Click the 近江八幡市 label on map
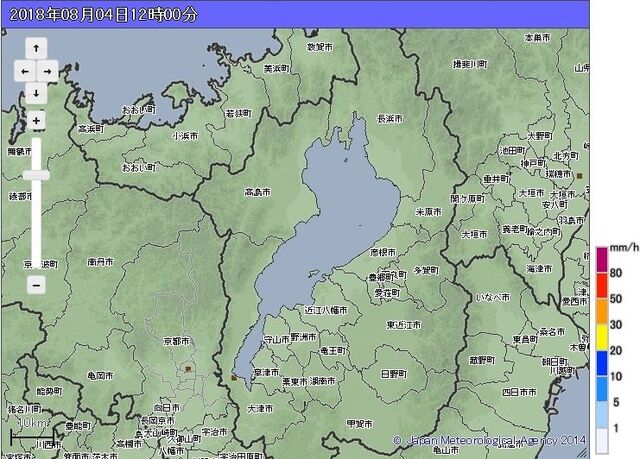Screen dimensions: 640x459 click(x=326, y=310)
